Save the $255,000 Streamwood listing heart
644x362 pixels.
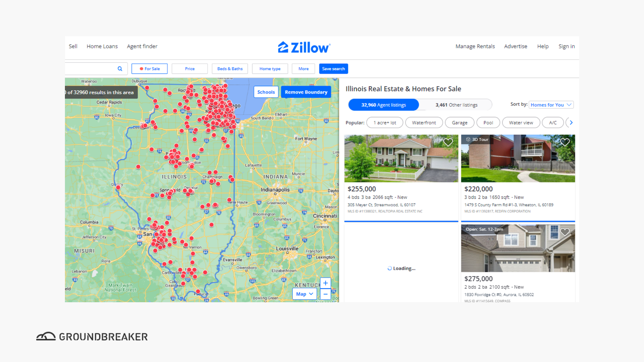point(448,142)
